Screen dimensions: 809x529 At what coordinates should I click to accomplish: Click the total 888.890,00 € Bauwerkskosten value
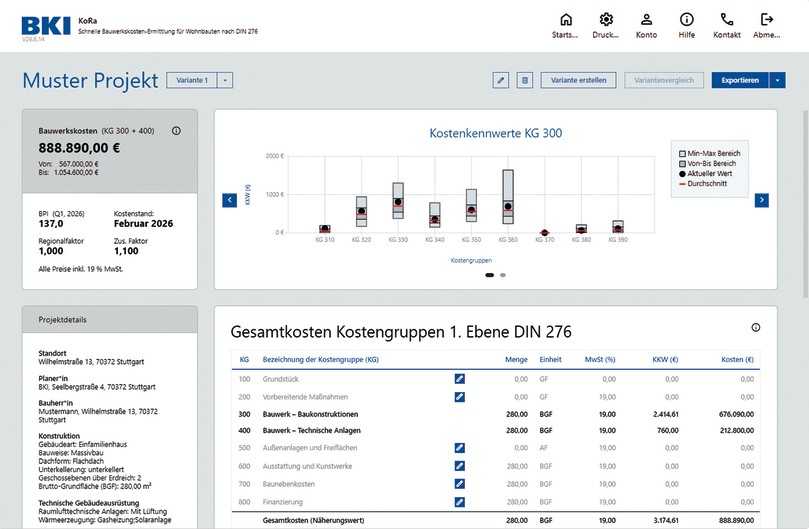79,148
